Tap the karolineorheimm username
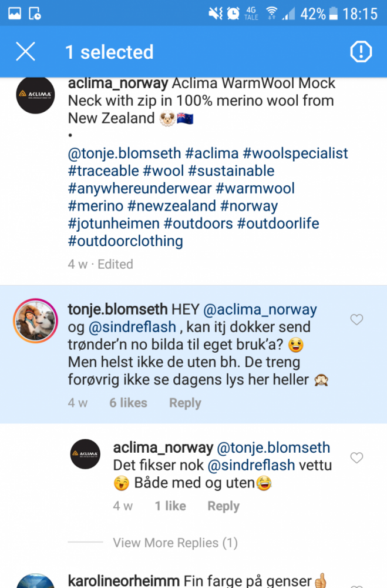This screenshot has height=588, width=387. [124, 579]
